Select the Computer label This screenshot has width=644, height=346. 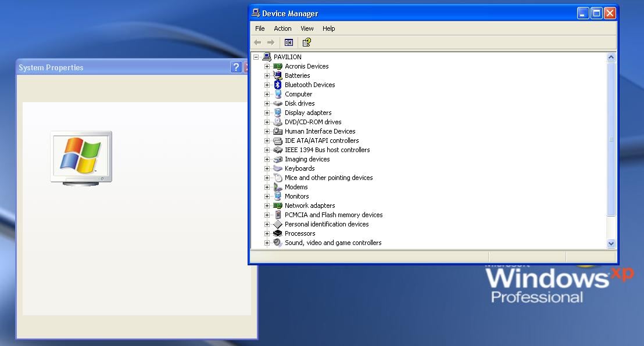pos(299,94)
